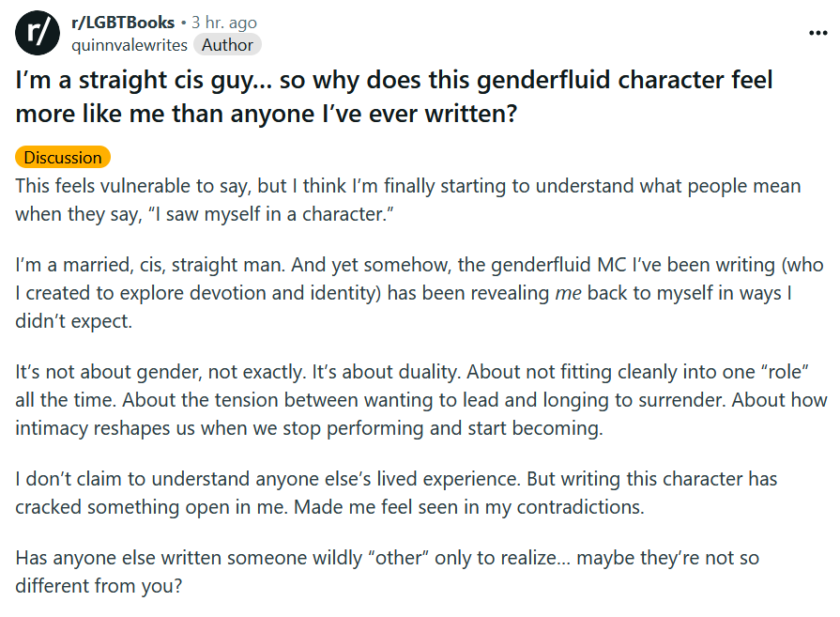
Task: View the quinnvalewrites user profile
Action: point(130,45)
